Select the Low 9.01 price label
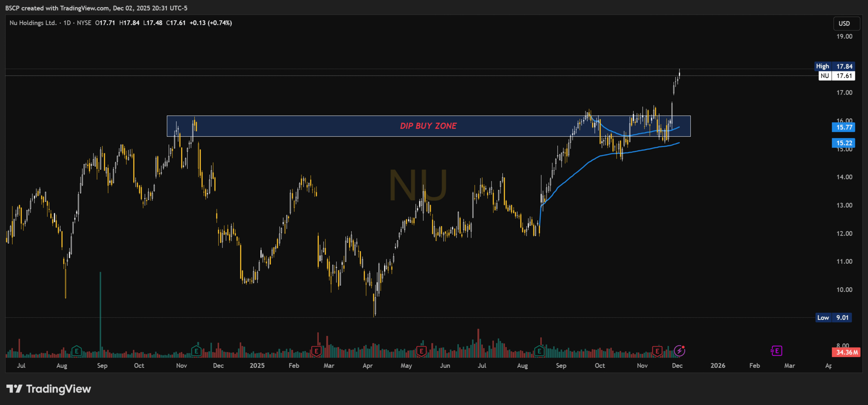 834,318
